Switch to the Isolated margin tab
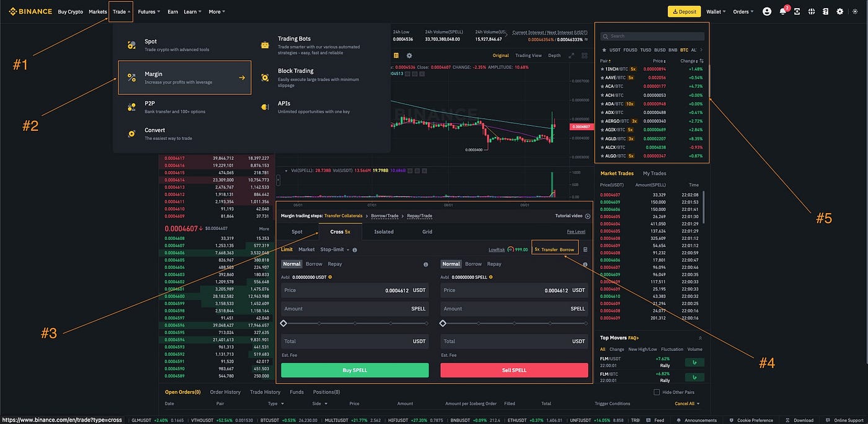Screen dimensions: 868x424 (384, 231)
